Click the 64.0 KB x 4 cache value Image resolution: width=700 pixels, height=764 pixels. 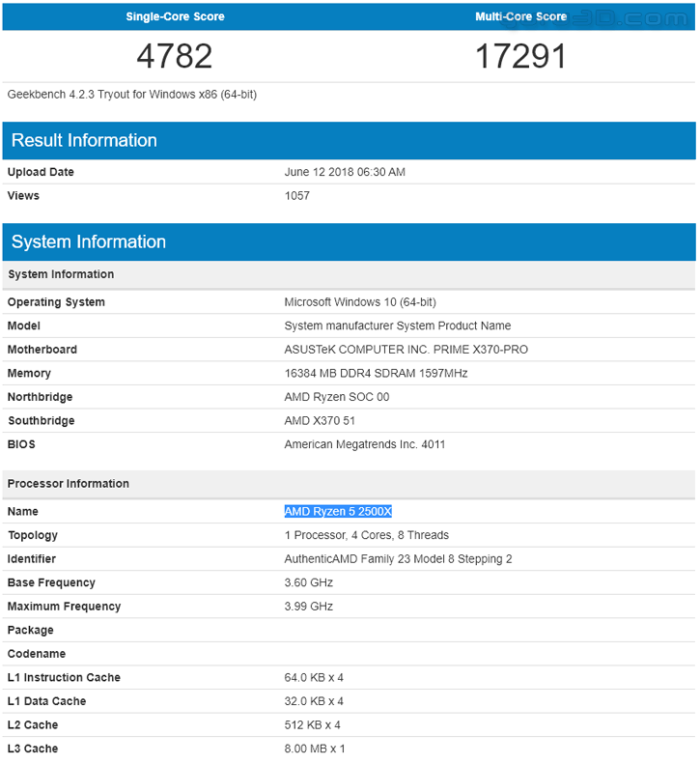point(314,678)
